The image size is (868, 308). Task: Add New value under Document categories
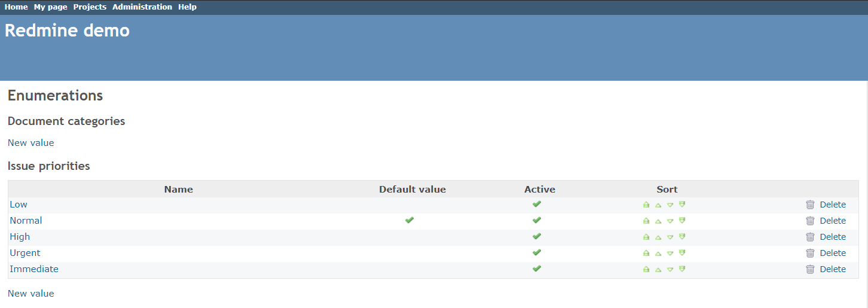coord(31,143)
